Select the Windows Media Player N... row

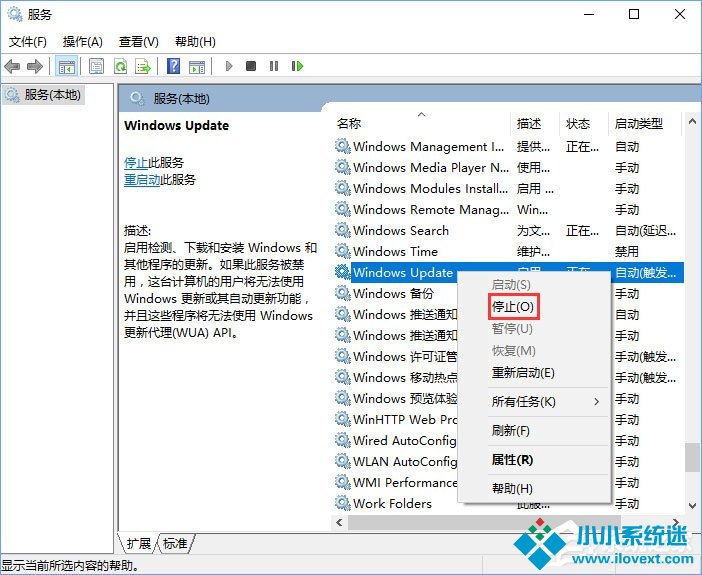click(x=508, y=167)
